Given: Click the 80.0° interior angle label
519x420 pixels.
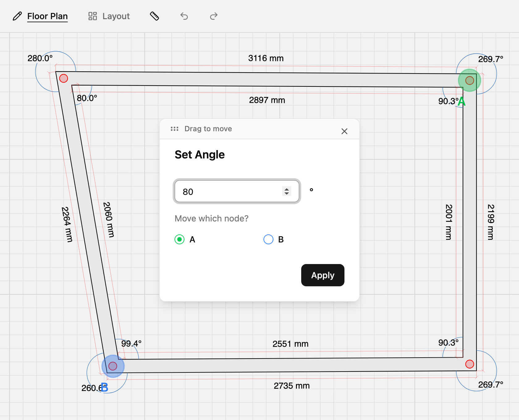Looking at the screenshot, I should 87,98.
